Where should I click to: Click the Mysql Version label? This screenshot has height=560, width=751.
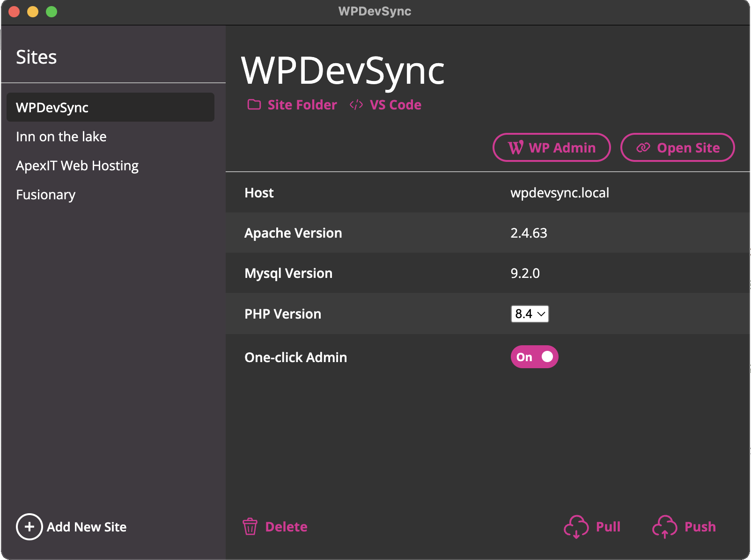[x=288, y=273]
